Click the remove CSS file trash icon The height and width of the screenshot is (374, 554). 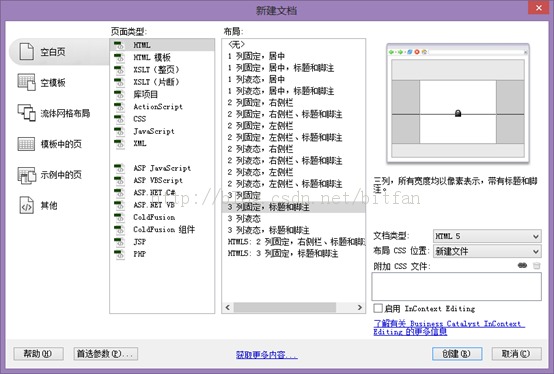[536, 266]
